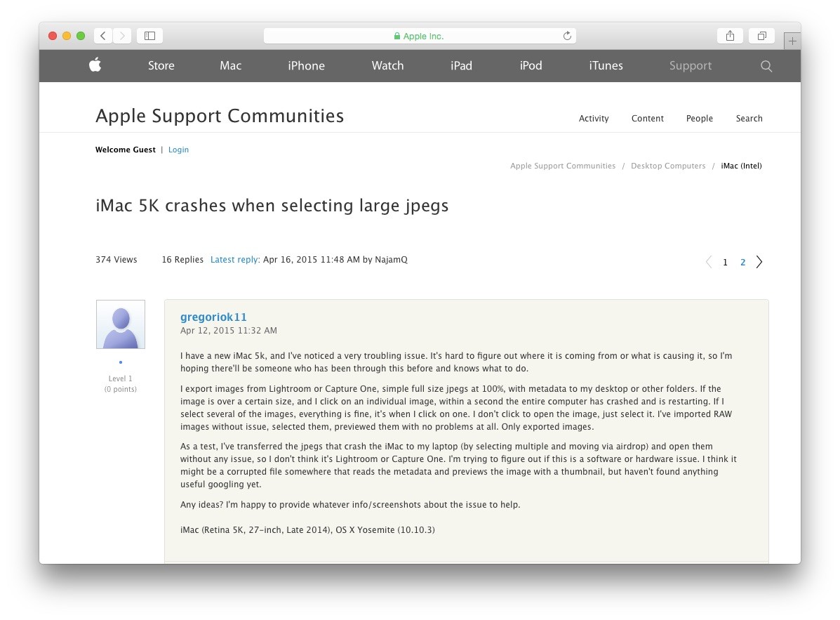Viewport: 840px width, 620px height.
Task: Minimize the Safari window with yellow button
Action: coord(67,36)
